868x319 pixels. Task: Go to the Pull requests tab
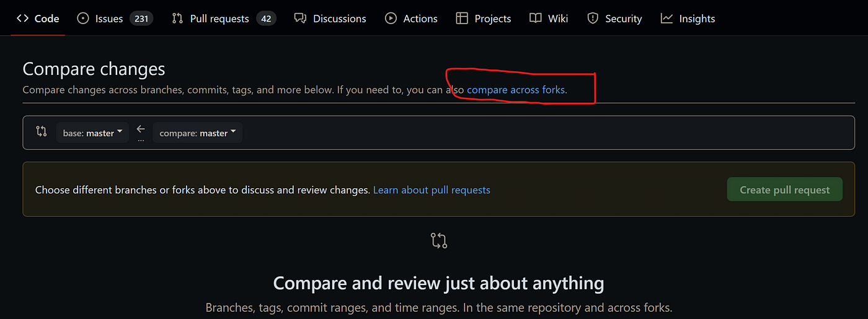point(219,19)
